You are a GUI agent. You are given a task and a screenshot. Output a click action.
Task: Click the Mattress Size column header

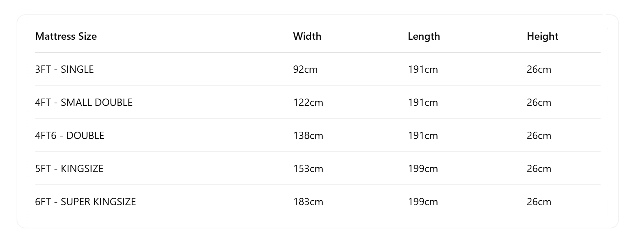click(66, 36)
